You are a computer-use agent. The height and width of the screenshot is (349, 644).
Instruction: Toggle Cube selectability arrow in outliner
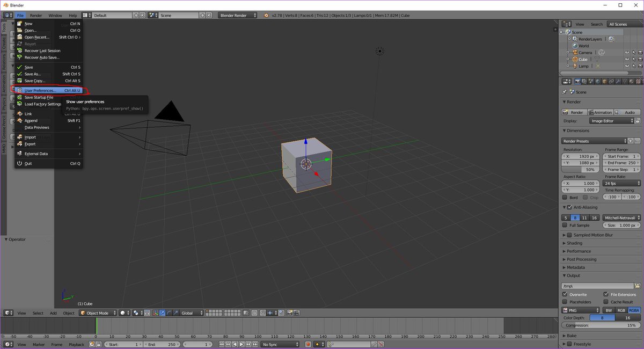pyautogui.click(x=633, y=59)
